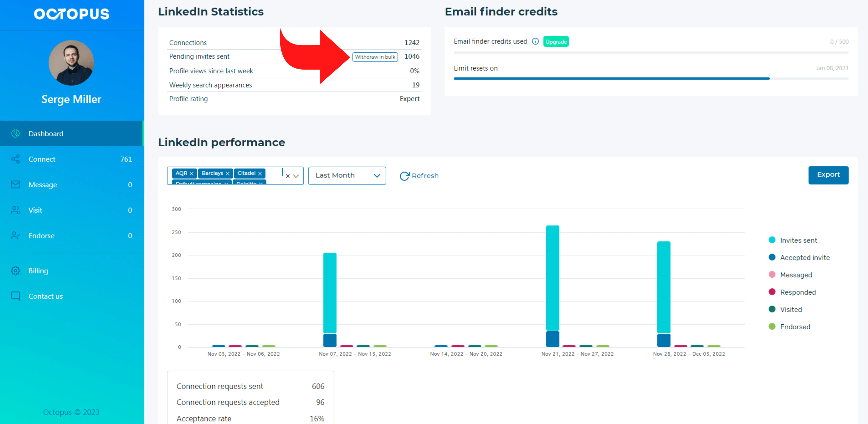Click the Upgrade email credits toggle

coord(555,41)
